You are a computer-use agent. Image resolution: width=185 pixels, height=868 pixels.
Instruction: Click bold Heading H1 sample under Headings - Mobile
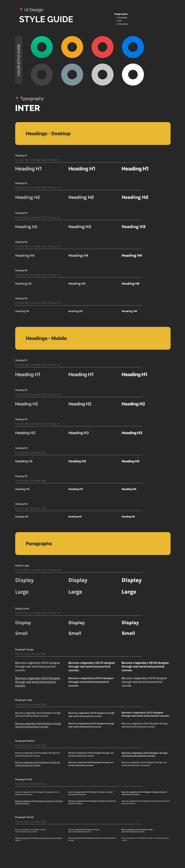[x=134, y=374]
